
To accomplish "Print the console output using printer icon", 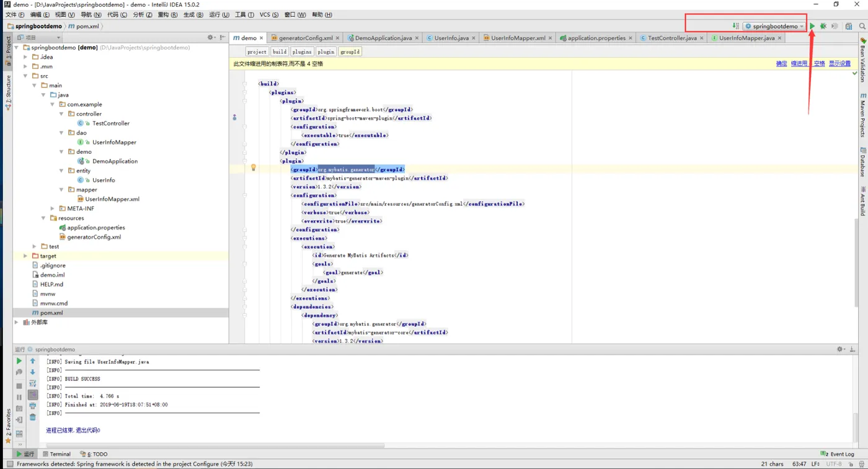I will point(33,406).
